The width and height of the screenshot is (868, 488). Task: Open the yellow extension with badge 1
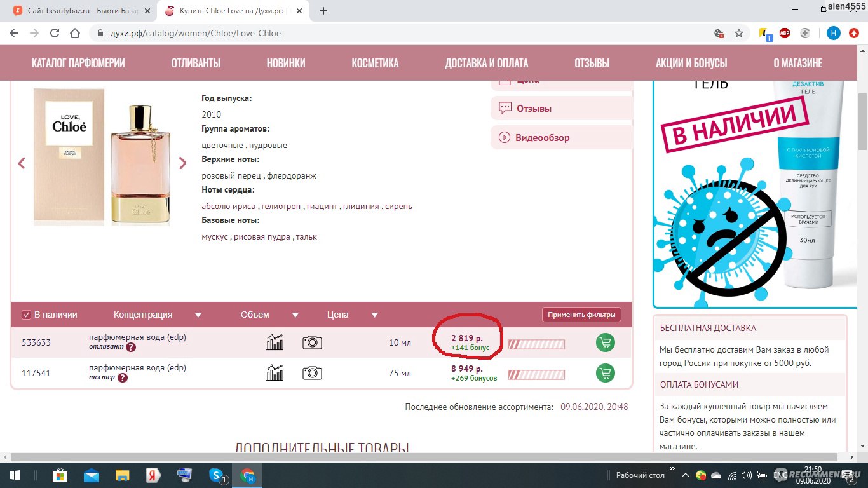pyautogui.click(x=766, y=34)
